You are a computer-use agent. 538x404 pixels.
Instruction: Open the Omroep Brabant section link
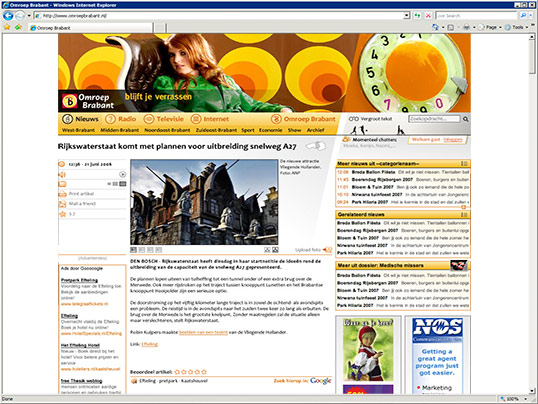point(303,119)
